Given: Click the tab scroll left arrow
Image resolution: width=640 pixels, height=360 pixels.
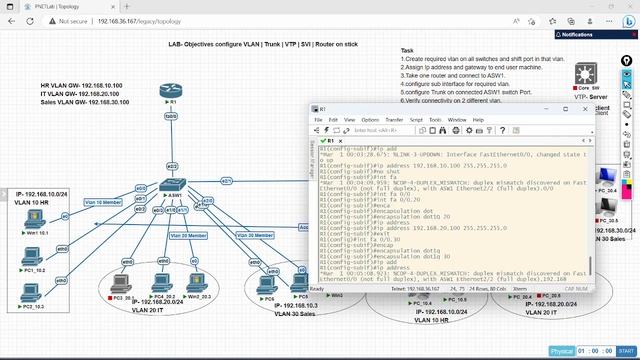Looking at the screenshot, I should [583, 140].
